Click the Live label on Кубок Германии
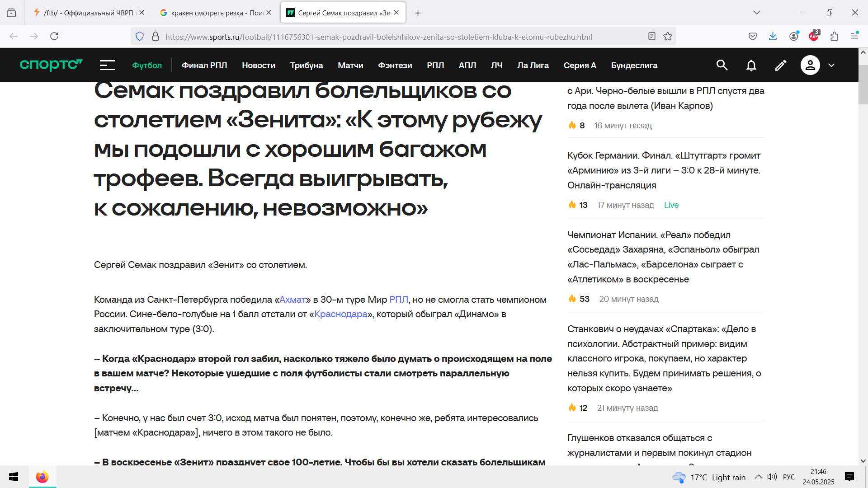This screenshot has width=868, height=488. [x=671, y=205]
